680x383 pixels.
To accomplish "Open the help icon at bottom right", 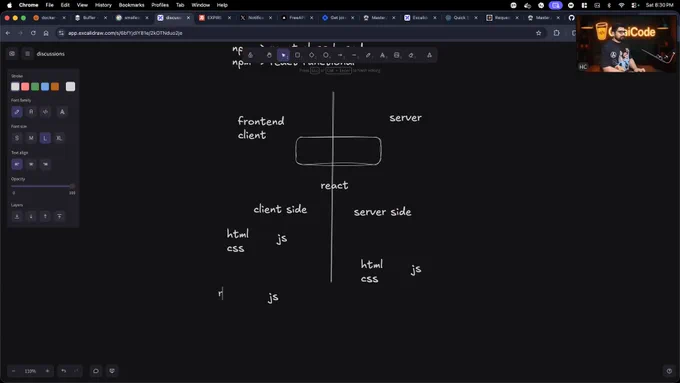I will click(x=669, y=371).
